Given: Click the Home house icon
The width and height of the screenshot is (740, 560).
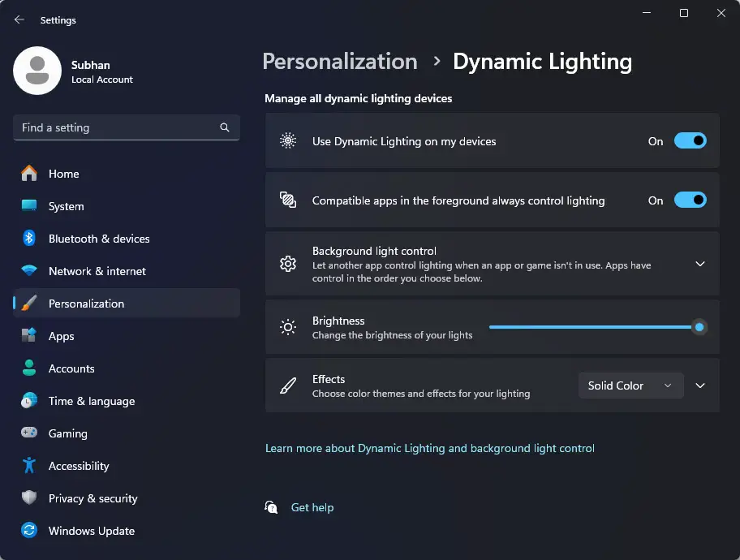Looking at the screenshot, I should pyautogui.click(x=29, y=174).
